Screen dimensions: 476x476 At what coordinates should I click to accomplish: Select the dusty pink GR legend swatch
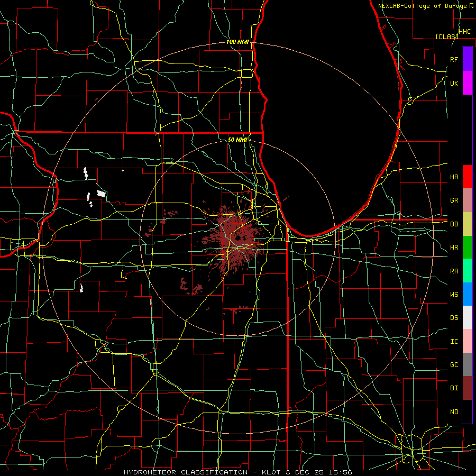(x=467, y=200)
